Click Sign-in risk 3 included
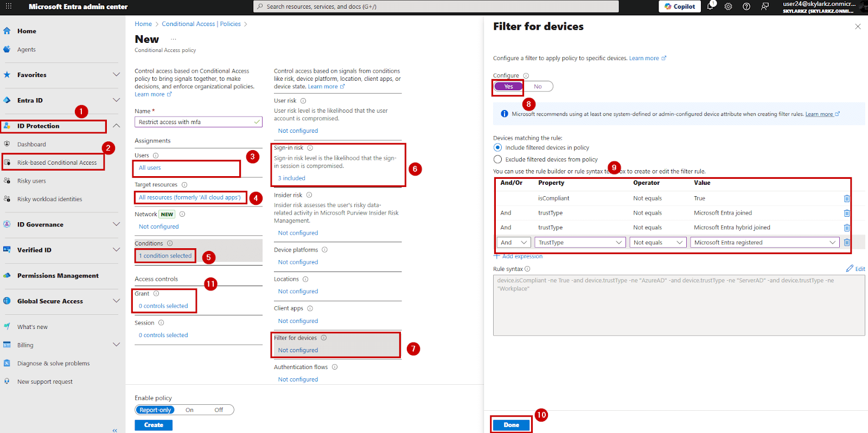This screenshot has width=868, height=433. (292, 178)
